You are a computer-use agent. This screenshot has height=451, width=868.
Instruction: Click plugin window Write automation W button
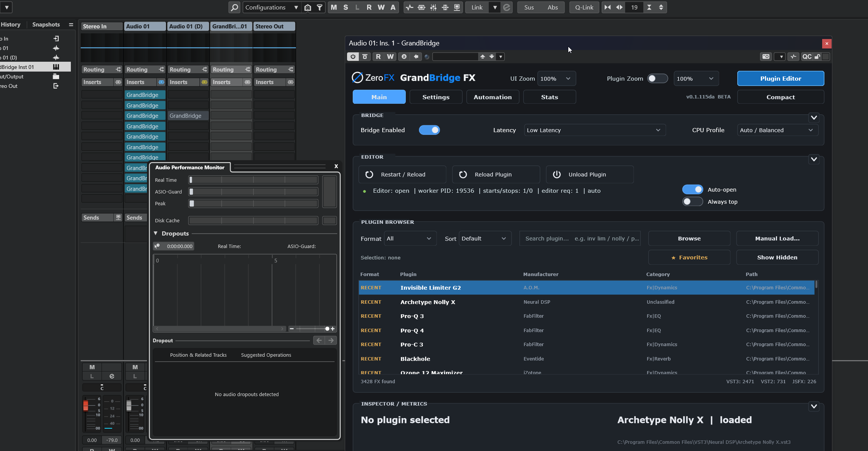[x=390, y=56]
